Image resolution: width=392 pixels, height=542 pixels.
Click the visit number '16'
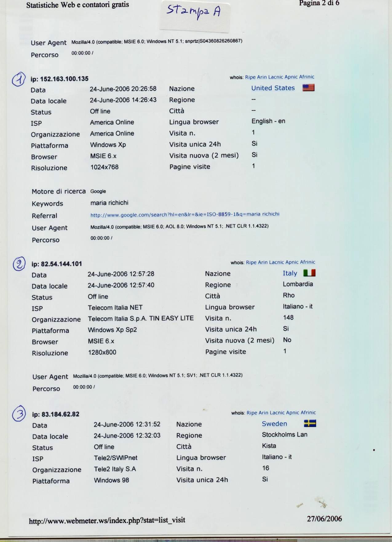tap(265, 468)
